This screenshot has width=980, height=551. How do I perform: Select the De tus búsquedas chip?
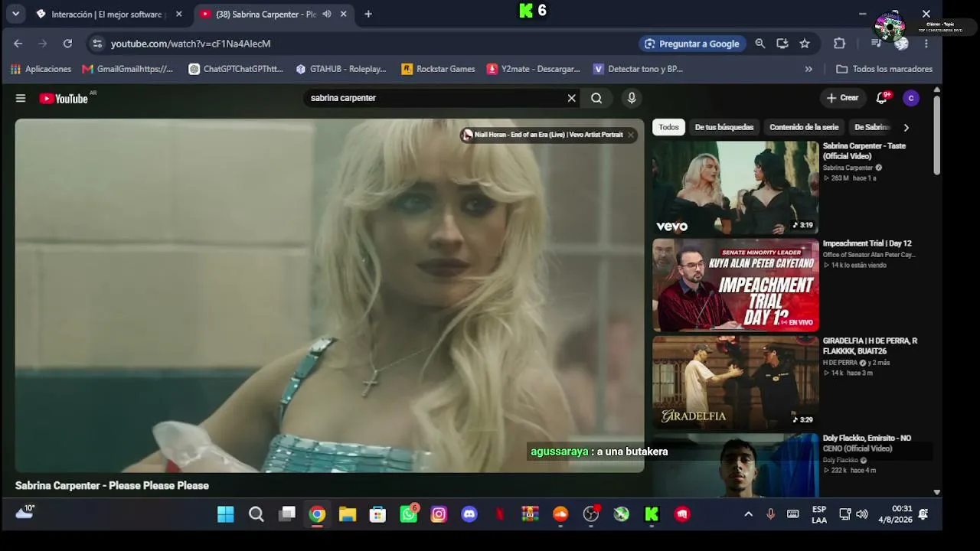click(724, 127)
